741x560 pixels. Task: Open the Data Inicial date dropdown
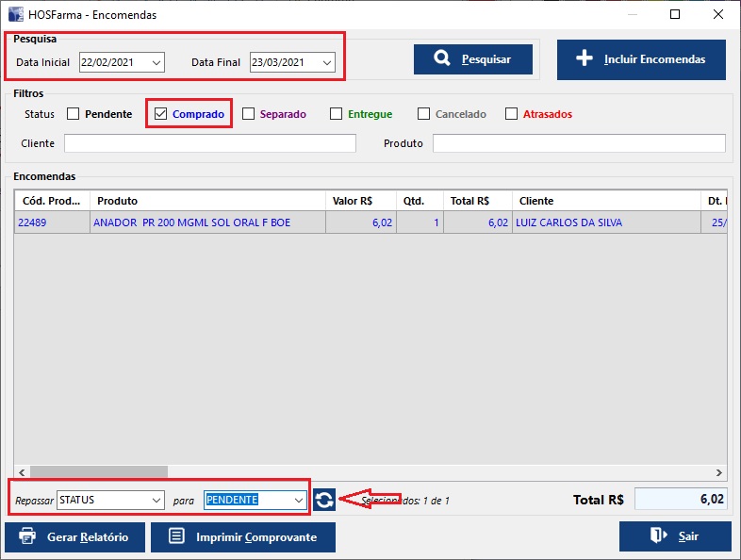[156, 62]
